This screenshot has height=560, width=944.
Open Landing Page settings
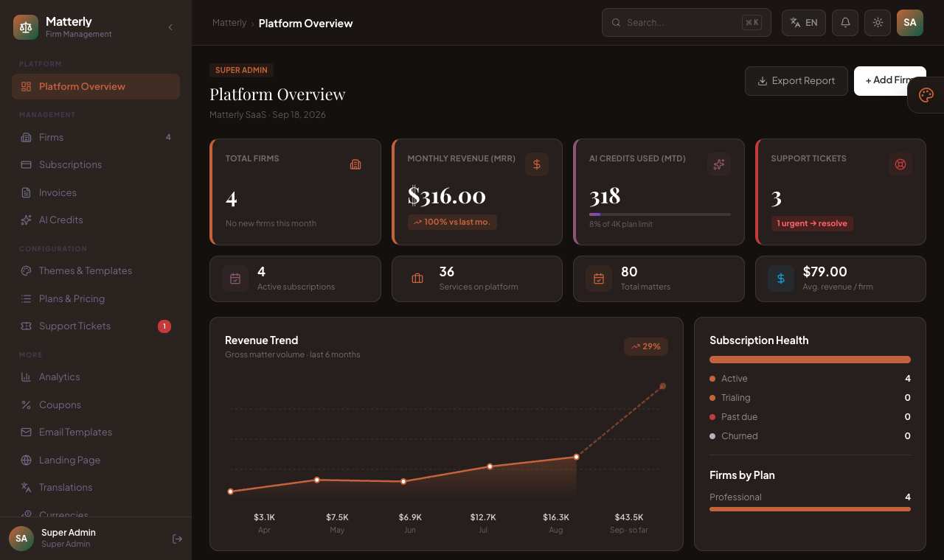96,460
